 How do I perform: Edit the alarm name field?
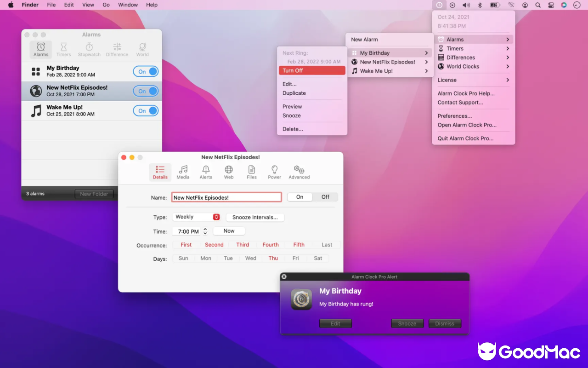[x=226, y=197]
